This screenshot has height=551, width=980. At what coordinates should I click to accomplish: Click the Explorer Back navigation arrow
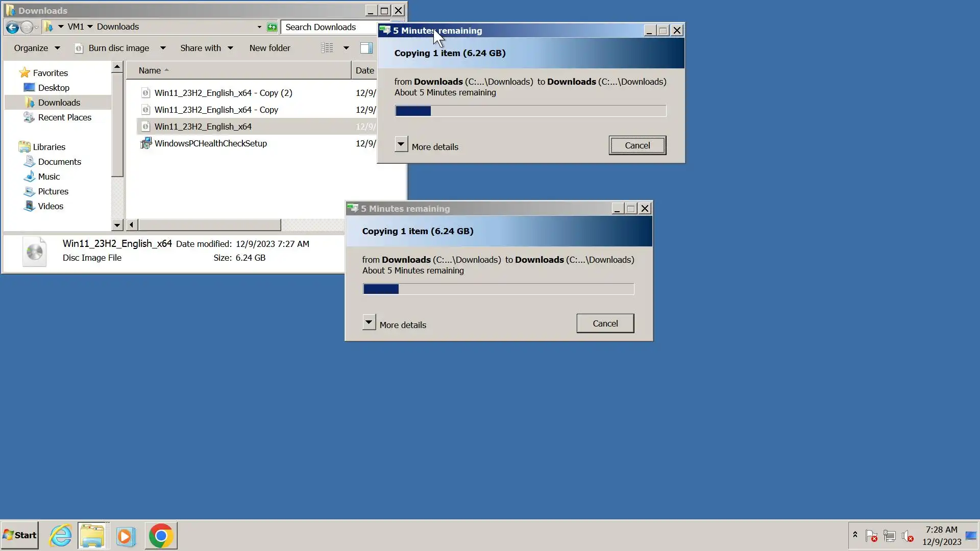coord(13,27)
